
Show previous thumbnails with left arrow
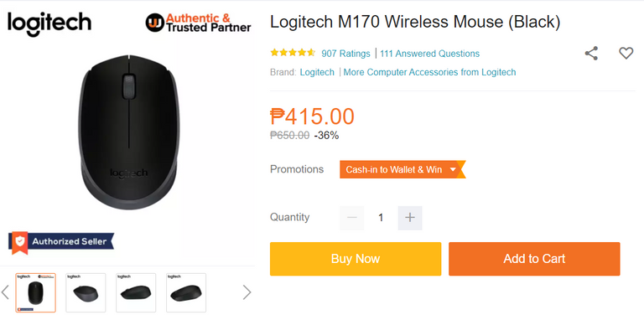click(x=5, y=292)
